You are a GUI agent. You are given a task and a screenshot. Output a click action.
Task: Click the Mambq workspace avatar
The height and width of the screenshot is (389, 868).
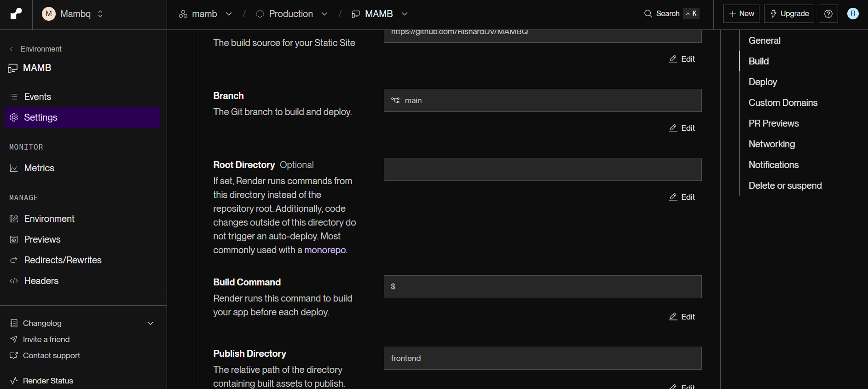click(x=48, y=14)
